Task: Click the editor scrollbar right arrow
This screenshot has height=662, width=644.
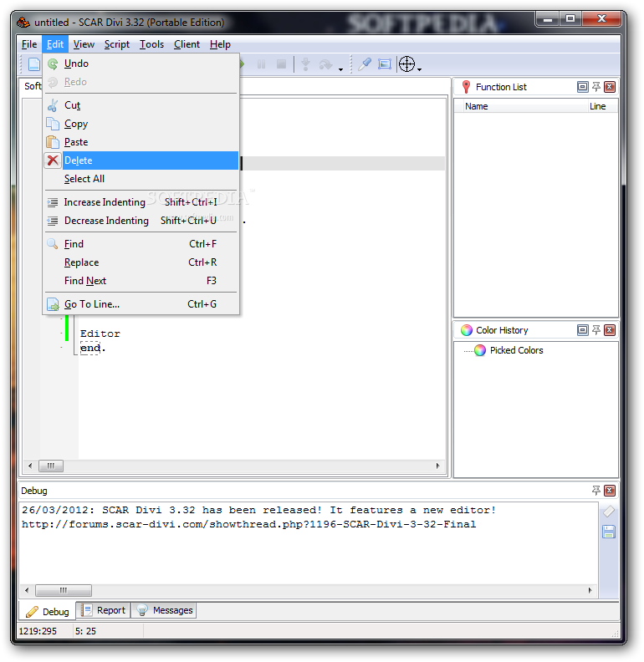Action: click(437, 466)
